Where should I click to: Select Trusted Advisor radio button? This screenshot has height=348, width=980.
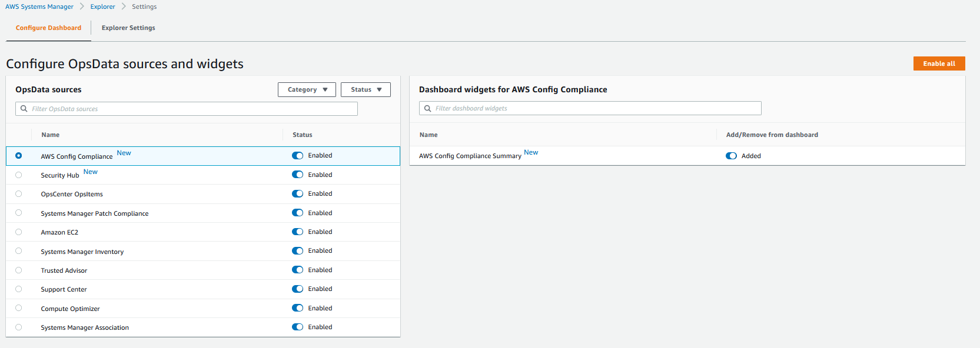[x=19, y=270]
